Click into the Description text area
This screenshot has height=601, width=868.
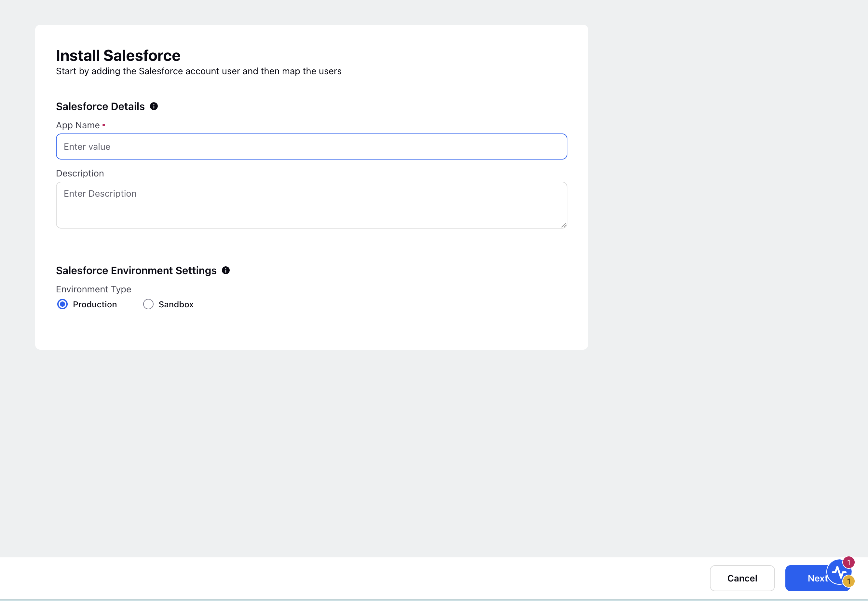[x=312, y=205]
